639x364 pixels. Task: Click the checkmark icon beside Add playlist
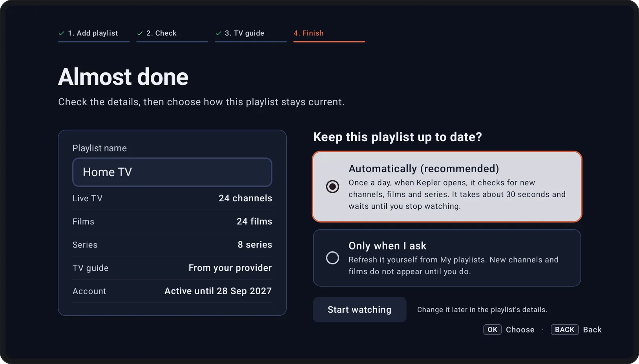[x=61, y=33]
